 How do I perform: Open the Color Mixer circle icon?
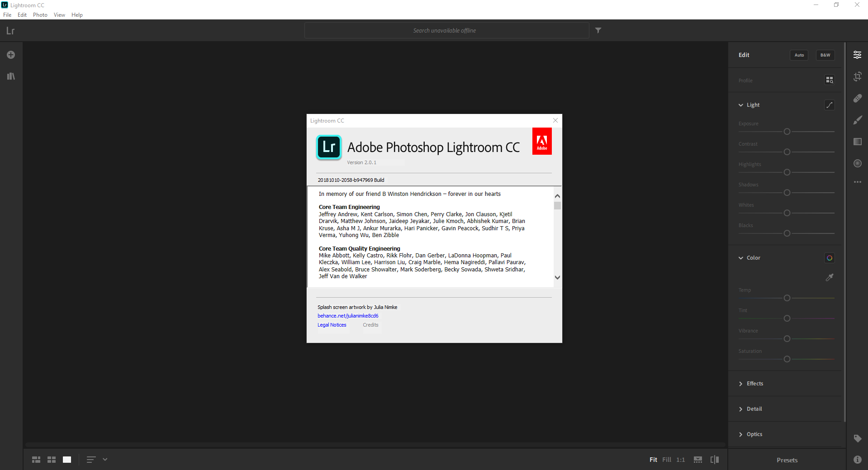(x=829, y=258)
